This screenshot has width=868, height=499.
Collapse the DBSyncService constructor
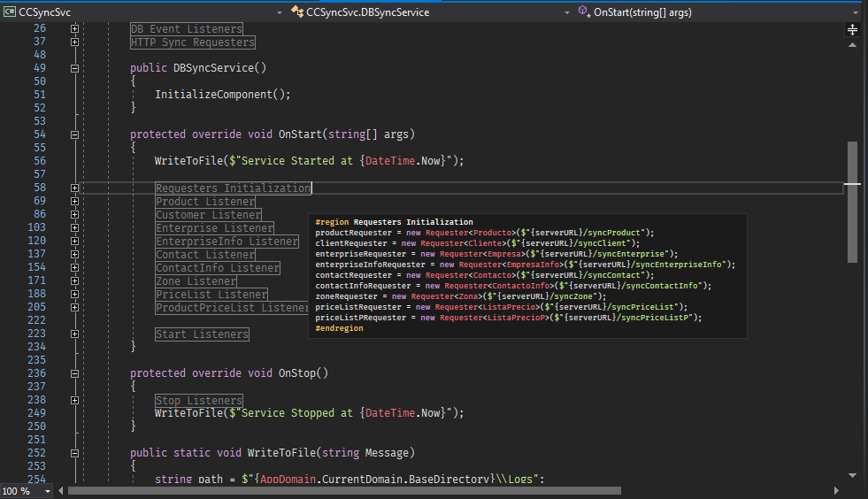pos(74,69)
